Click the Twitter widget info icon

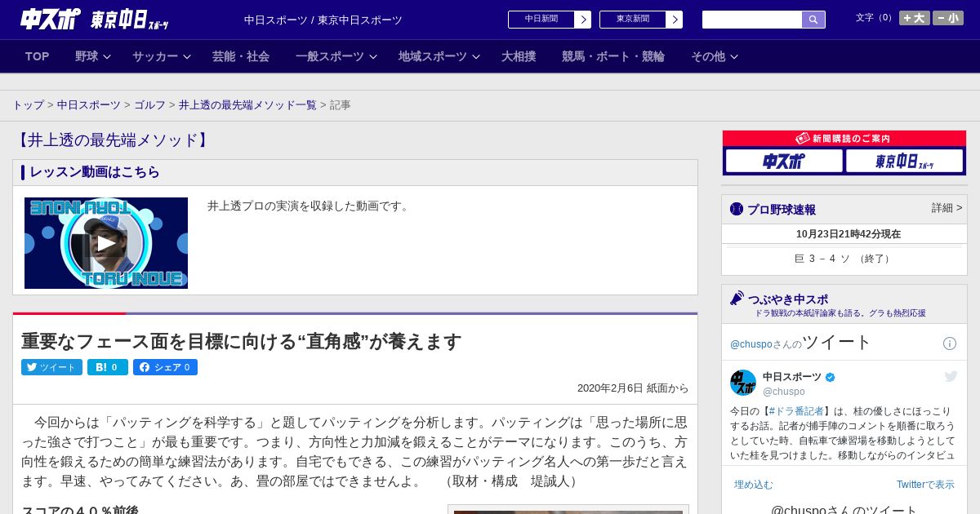[950, 343]
